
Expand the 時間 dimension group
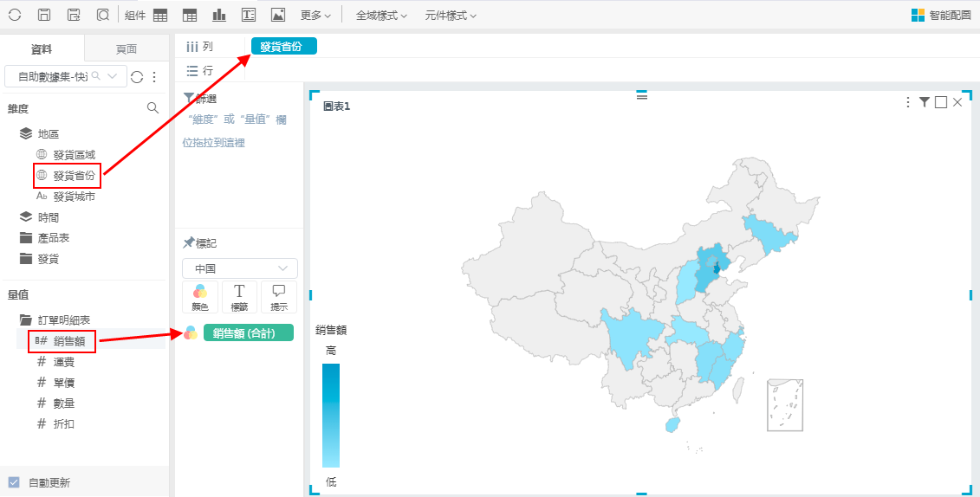tap(48, 217)
